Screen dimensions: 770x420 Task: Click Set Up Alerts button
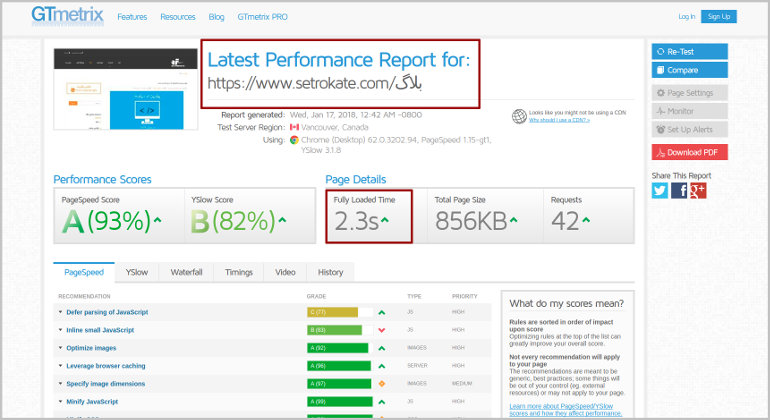[x=689, y=130]
